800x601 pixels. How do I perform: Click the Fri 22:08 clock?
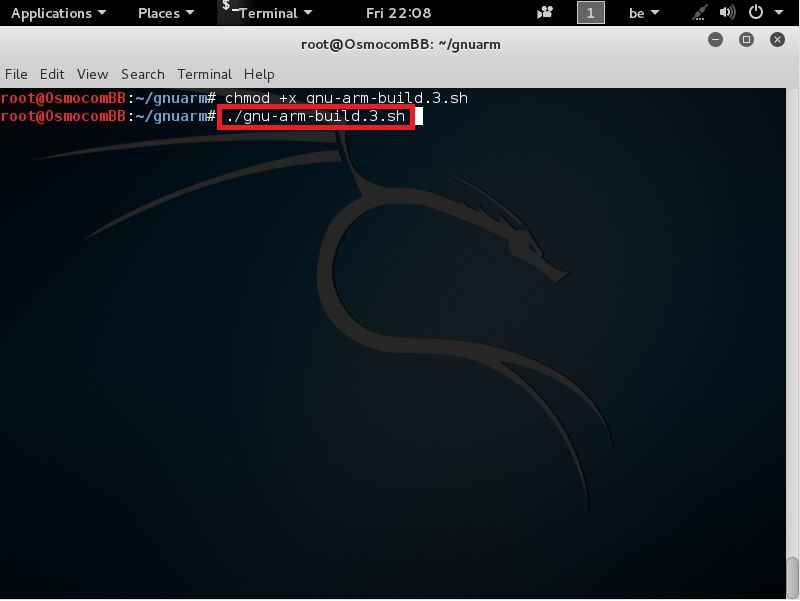(398, 13)
